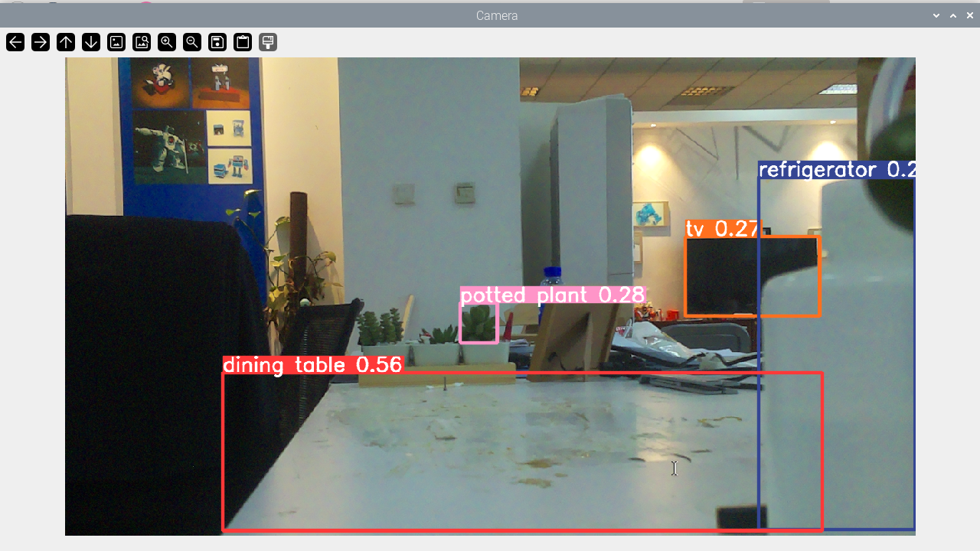This screenshot has height=551, width=980.
Task: Click the down arrow pan button
Action: pos(91,42)
